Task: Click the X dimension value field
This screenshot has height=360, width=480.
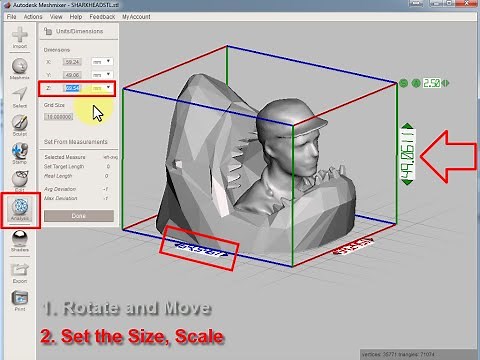Action: 72,62
